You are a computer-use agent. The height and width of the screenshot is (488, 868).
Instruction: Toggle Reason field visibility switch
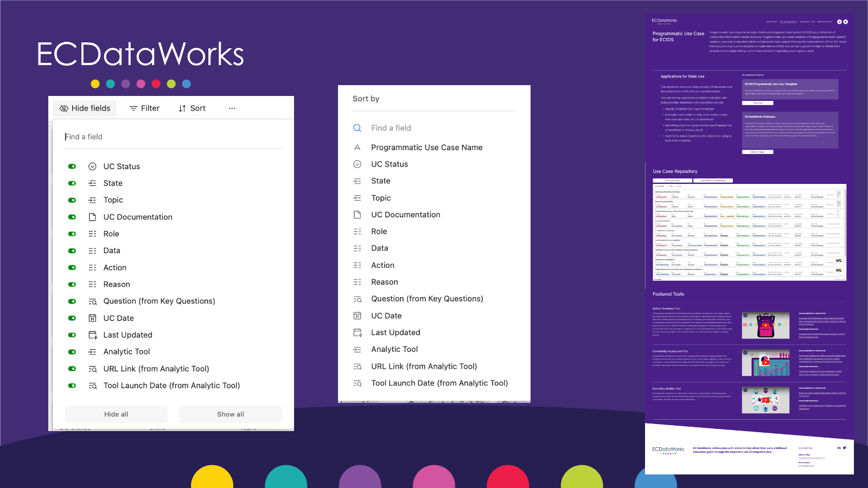[72, 284]
